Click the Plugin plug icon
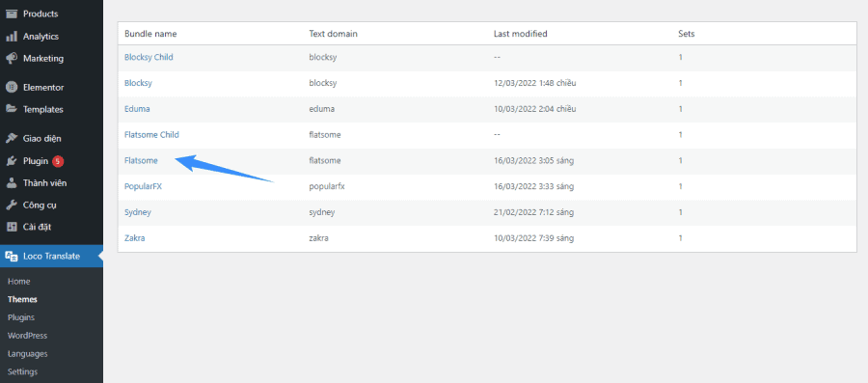This screenshot has width=868, height=383. (x=11, y=161)
